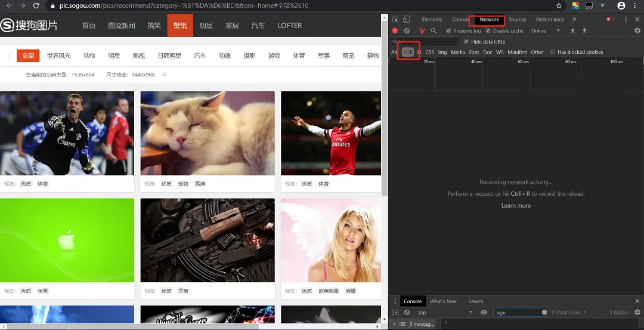Select 世界风光 wallpaper category
The height and width of the screenshot is (330, 644).
(x=58, y=56)
